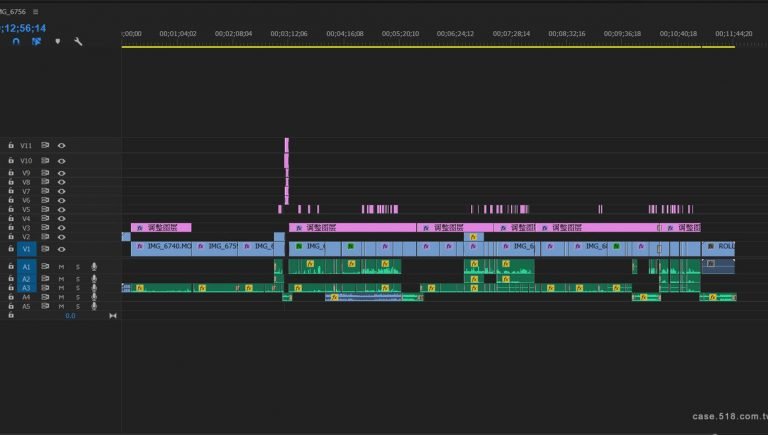Click the V1 track target button
Image resolution: width=768 pixels, height=435 pixels.
point(27,248)
